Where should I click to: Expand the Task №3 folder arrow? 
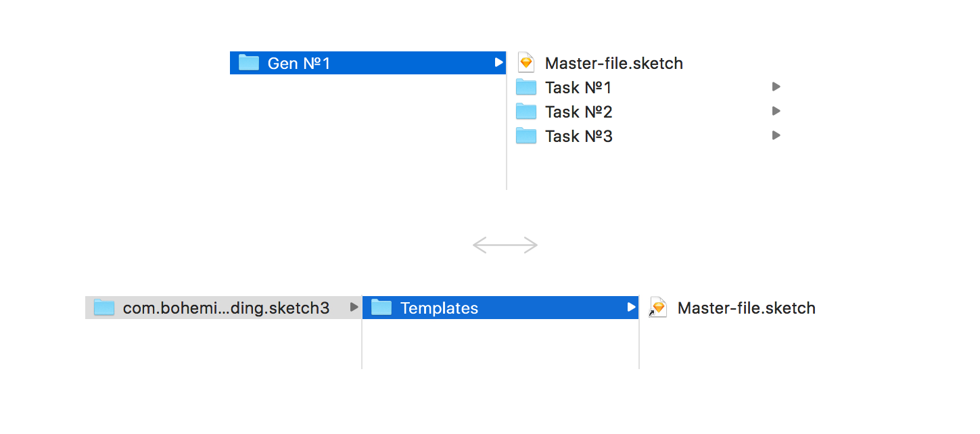coord(776,135)
